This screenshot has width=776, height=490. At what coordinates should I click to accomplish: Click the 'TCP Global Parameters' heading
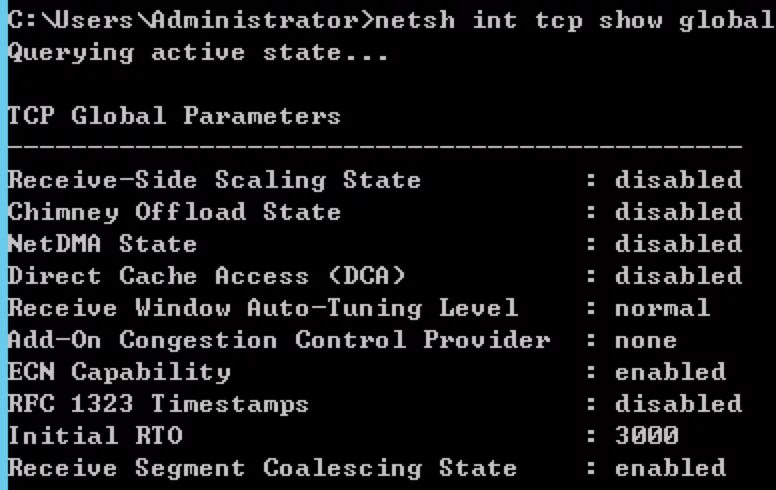(174, 116)
